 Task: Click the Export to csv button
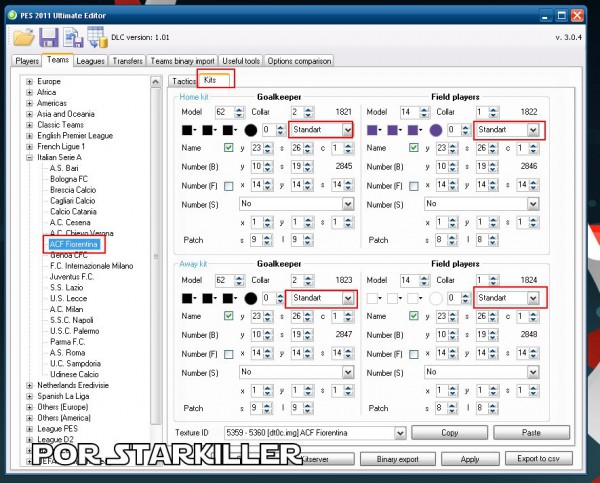(x=538, y=458)
